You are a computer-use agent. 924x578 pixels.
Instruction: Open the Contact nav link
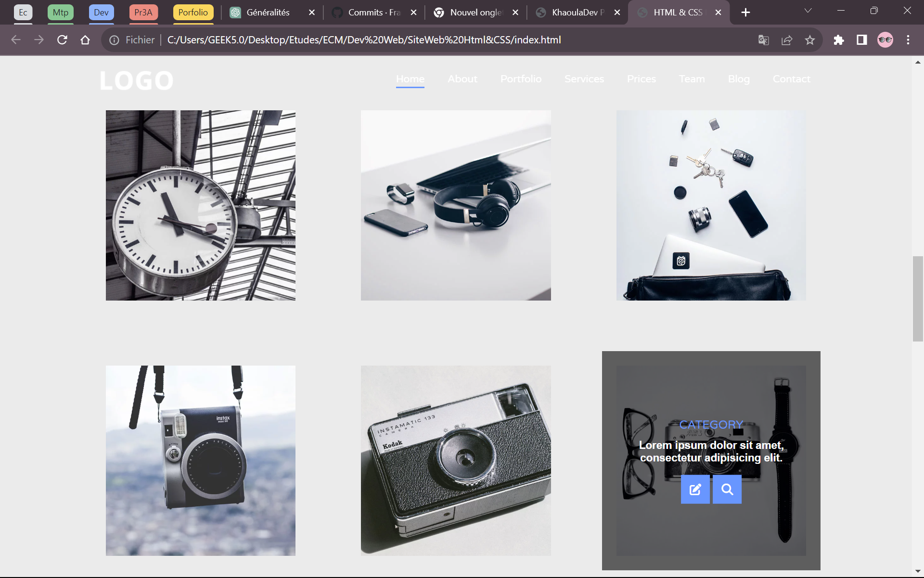(791, 79)
